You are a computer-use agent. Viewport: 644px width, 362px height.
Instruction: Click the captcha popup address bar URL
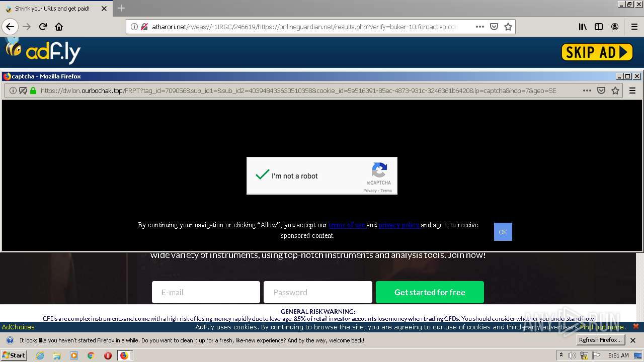(298, 90)
